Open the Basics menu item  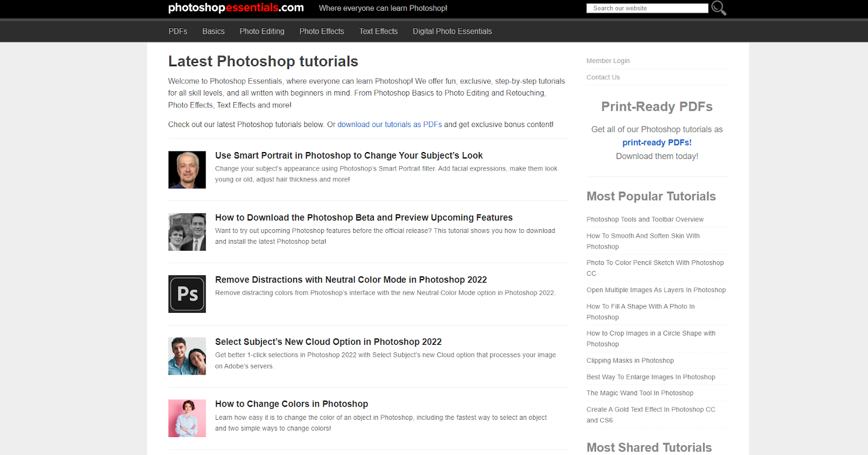click(213, 31)
